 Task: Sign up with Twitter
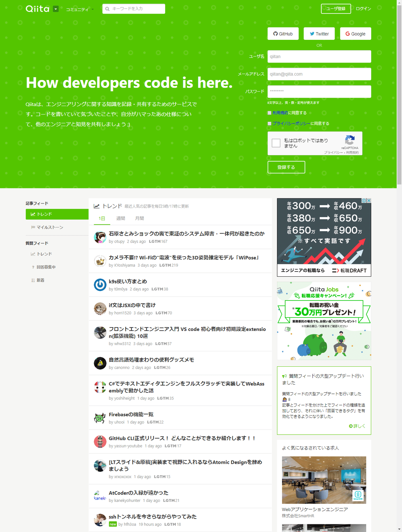coord(319,34)
